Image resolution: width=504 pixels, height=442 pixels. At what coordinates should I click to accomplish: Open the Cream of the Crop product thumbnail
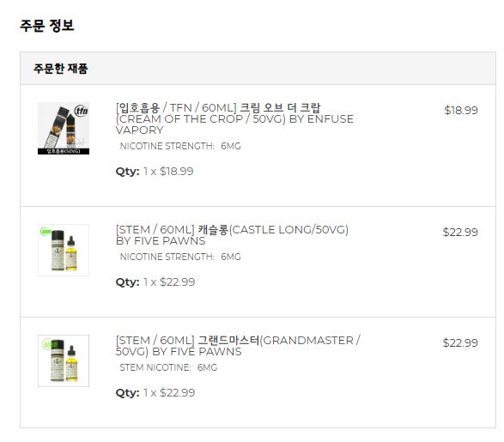64,128
